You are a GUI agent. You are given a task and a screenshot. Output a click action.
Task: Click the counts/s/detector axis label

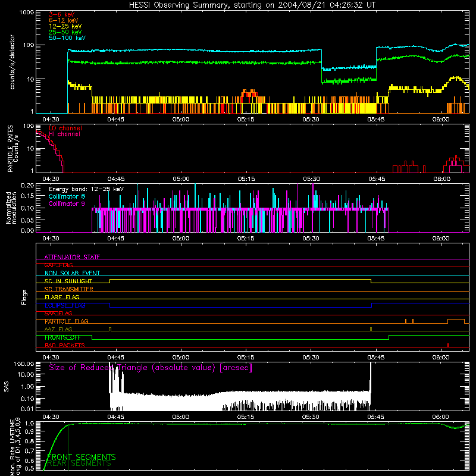12,62
